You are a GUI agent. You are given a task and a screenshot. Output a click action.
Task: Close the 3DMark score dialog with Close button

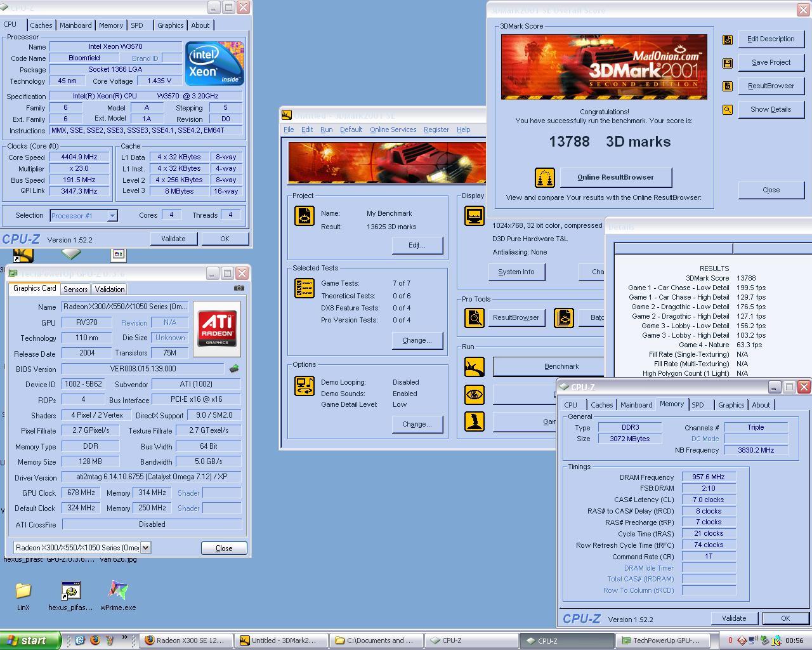(x=771, y=190)
